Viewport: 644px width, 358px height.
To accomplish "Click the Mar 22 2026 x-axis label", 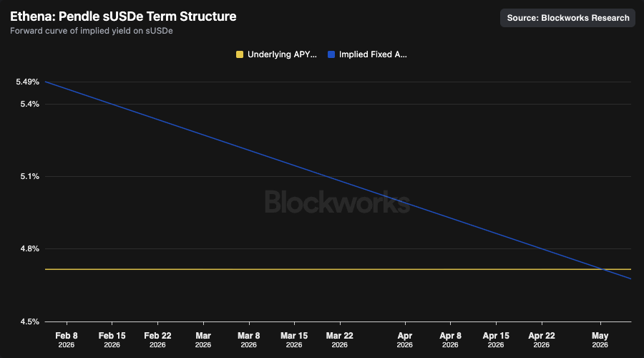I will click(340, 340).
